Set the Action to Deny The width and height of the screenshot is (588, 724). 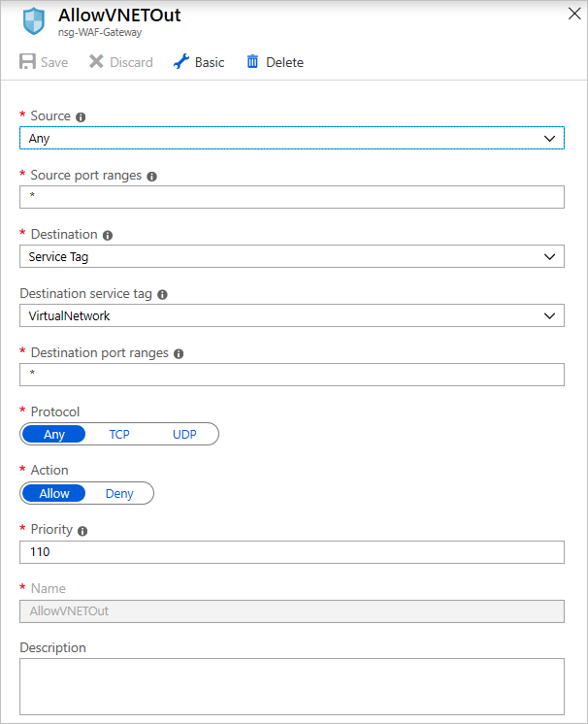pyautogui.click(x=119, y=493)
